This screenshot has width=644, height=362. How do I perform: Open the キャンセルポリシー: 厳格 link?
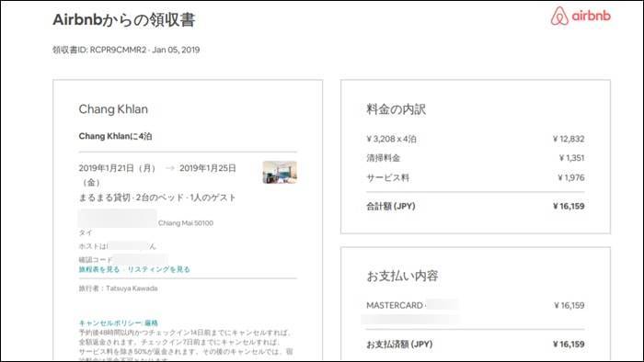tap(119, 323)
